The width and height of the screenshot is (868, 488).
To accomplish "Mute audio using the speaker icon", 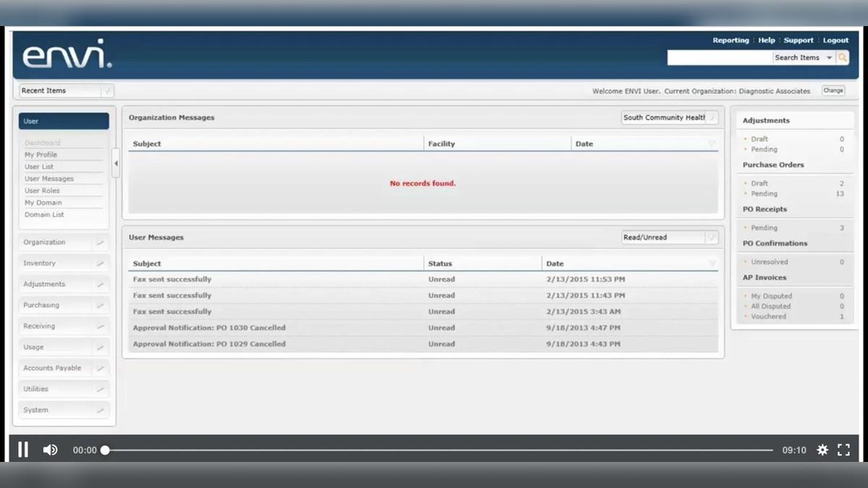I will coord(50,450).
